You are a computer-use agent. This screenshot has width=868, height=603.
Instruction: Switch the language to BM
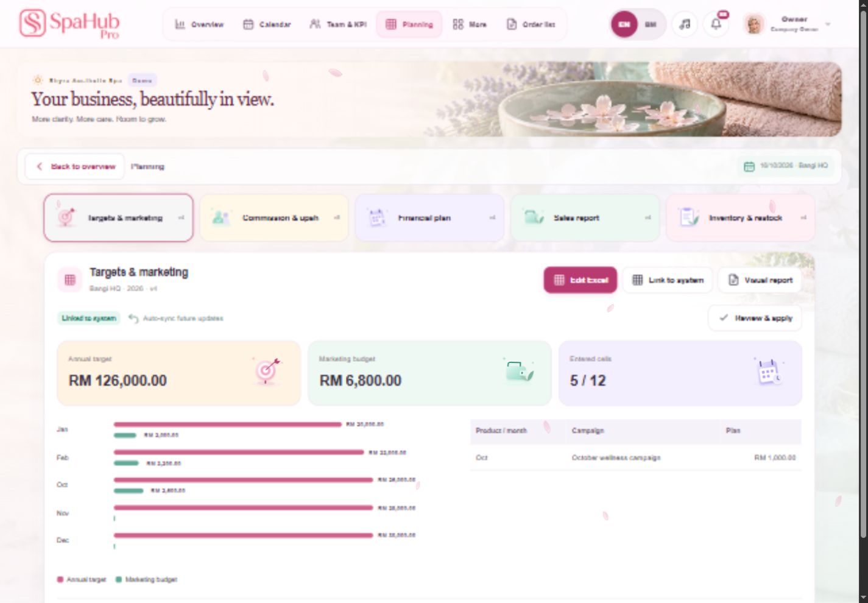click(x=651, y=24)
